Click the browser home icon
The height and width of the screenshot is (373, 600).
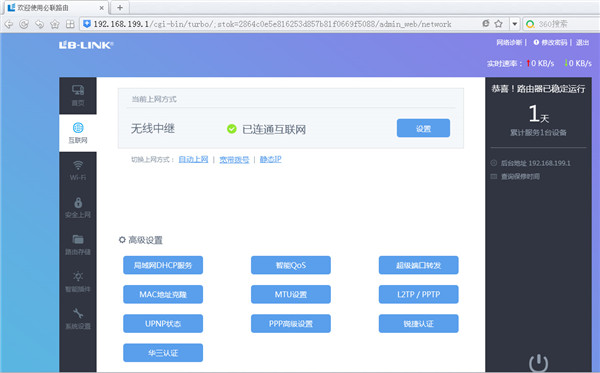(x=55, y=24)
